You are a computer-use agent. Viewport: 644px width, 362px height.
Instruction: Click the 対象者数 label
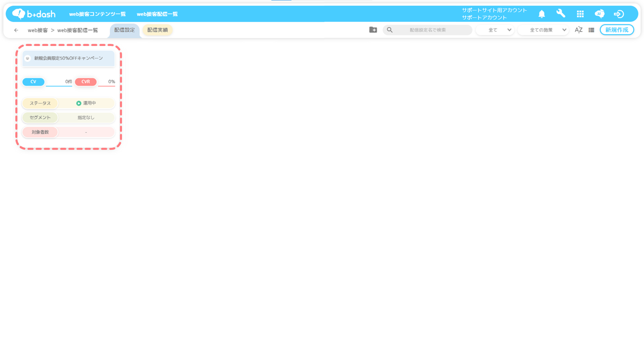click(x=40, y=132)
